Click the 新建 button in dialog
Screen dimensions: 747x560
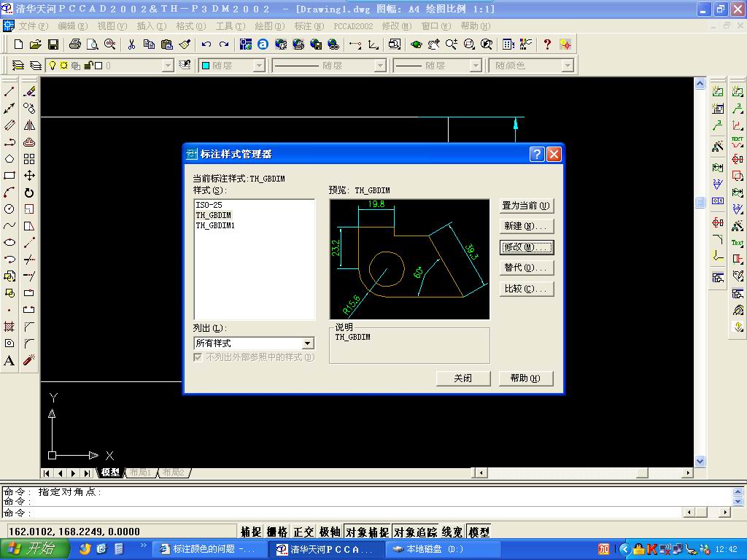click(527, 226)
